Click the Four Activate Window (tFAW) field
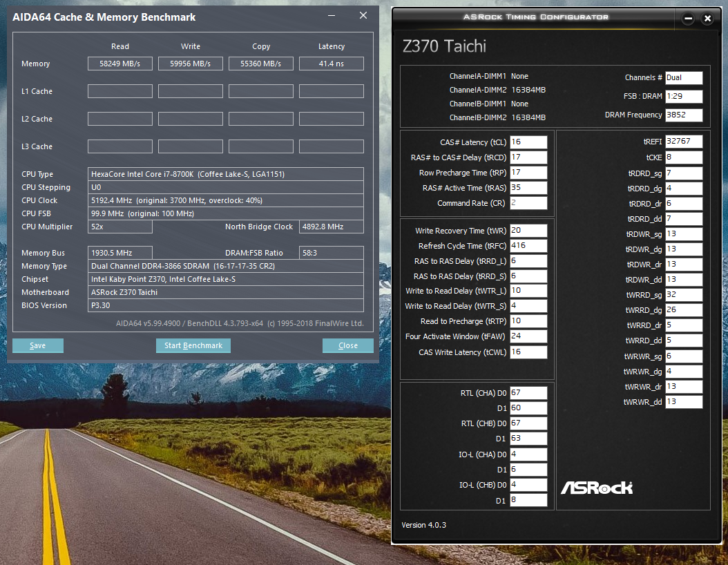 [528, 336]
